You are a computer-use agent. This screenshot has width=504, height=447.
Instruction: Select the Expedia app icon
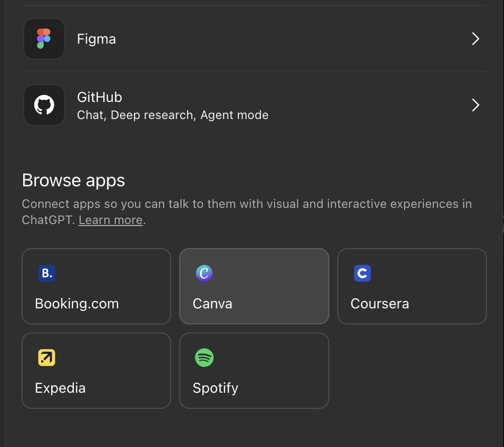(46, 357)
